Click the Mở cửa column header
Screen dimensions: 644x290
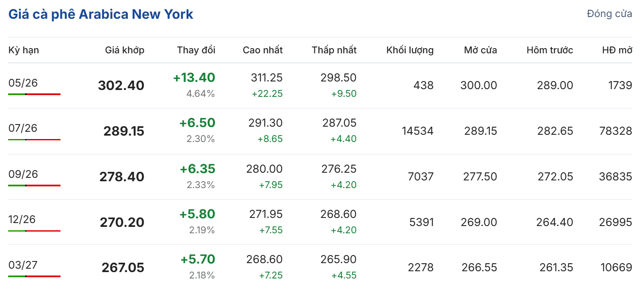click(x=480, y=50)
